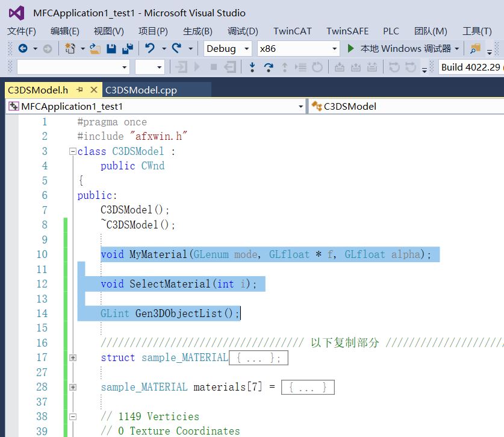Select the C3DSModel.h tab

pos(38,90)
